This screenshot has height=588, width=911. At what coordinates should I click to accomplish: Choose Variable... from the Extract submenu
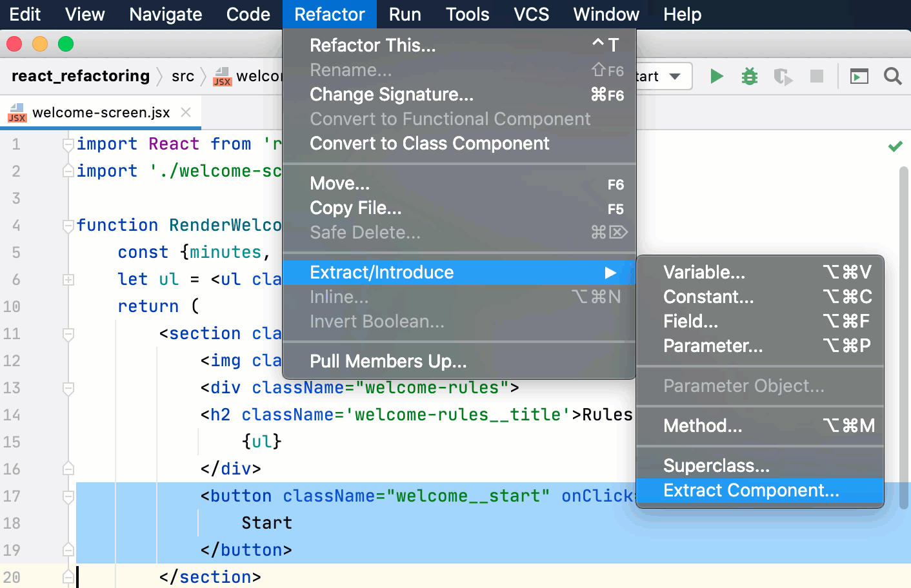click(x=704, y=272)
